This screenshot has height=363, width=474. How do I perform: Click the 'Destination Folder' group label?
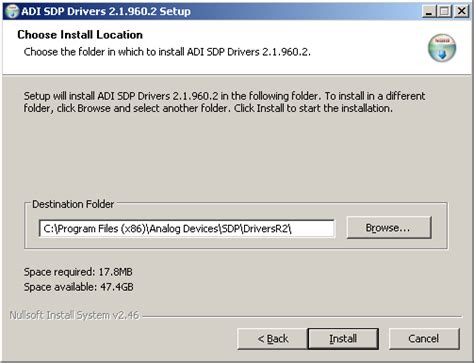73,204
